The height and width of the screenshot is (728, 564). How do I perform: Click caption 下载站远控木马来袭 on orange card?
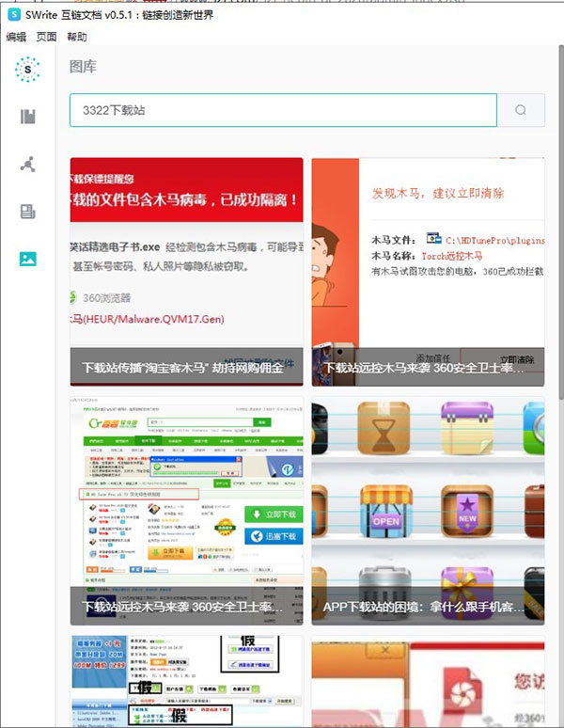424,368
